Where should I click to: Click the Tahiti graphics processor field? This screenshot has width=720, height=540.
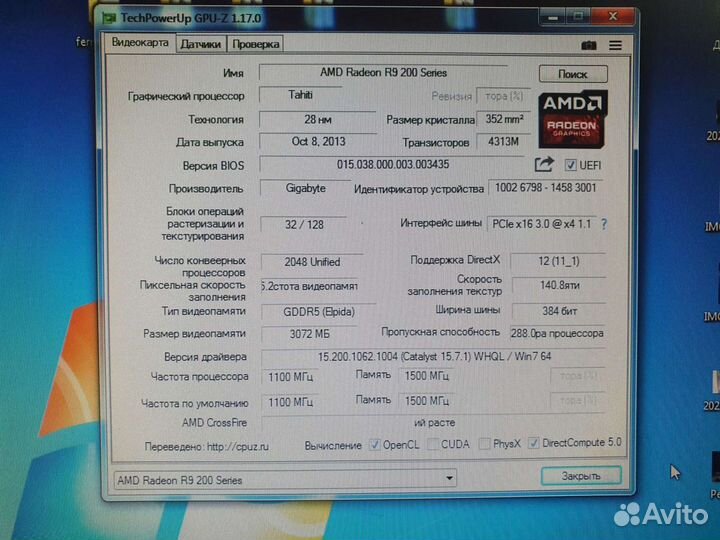tap(300, 95)
